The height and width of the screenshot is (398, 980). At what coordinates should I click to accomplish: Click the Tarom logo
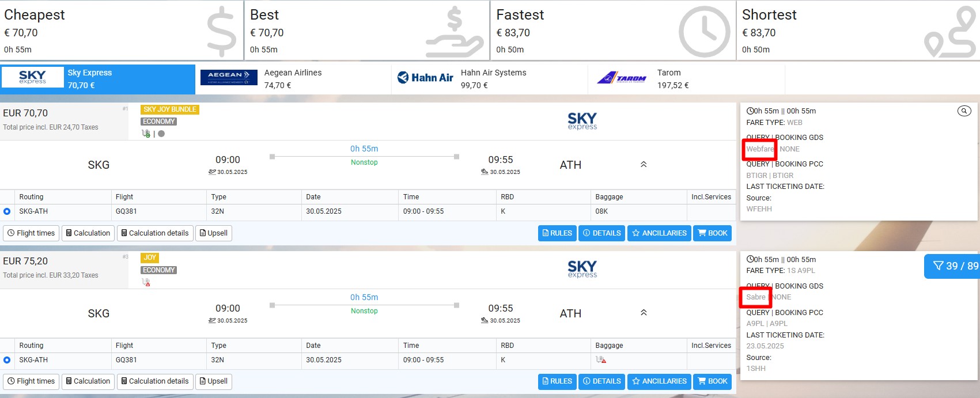[622, 77]
